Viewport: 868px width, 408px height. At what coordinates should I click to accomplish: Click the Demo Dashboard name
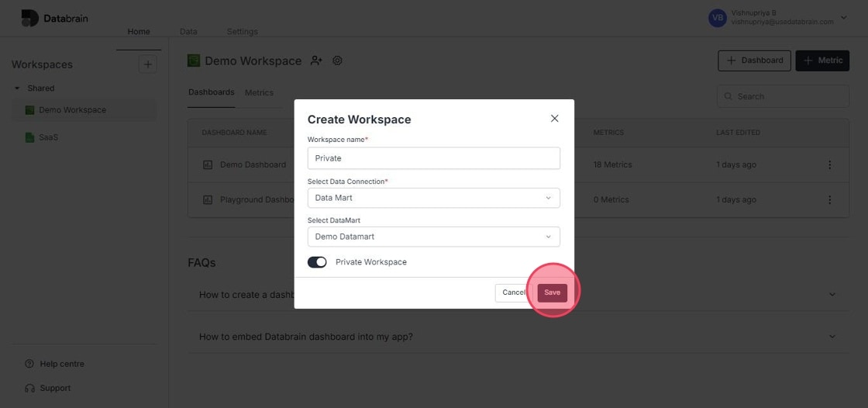[x=253, y=164]
